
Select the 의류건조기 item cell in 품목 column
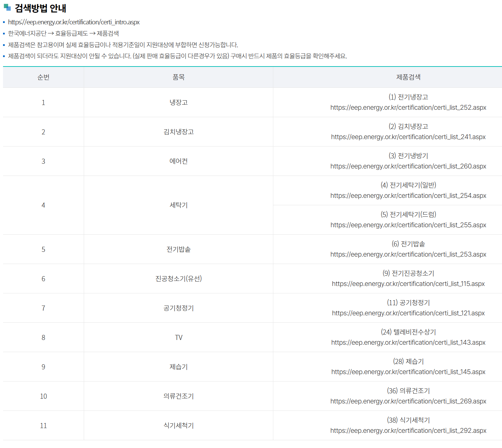(178, 396)
